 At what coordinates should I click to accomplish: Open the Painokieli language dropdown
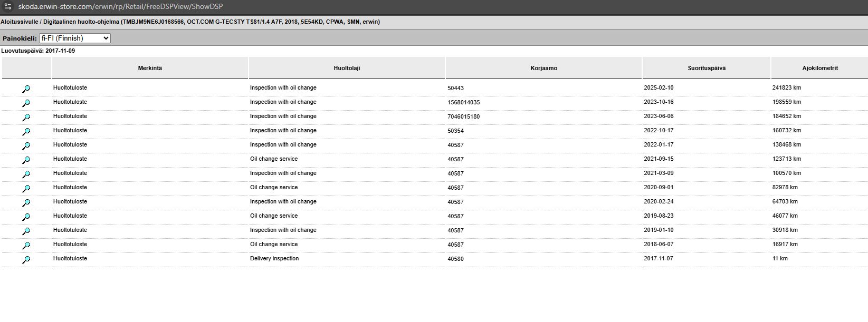coord(74,38)
